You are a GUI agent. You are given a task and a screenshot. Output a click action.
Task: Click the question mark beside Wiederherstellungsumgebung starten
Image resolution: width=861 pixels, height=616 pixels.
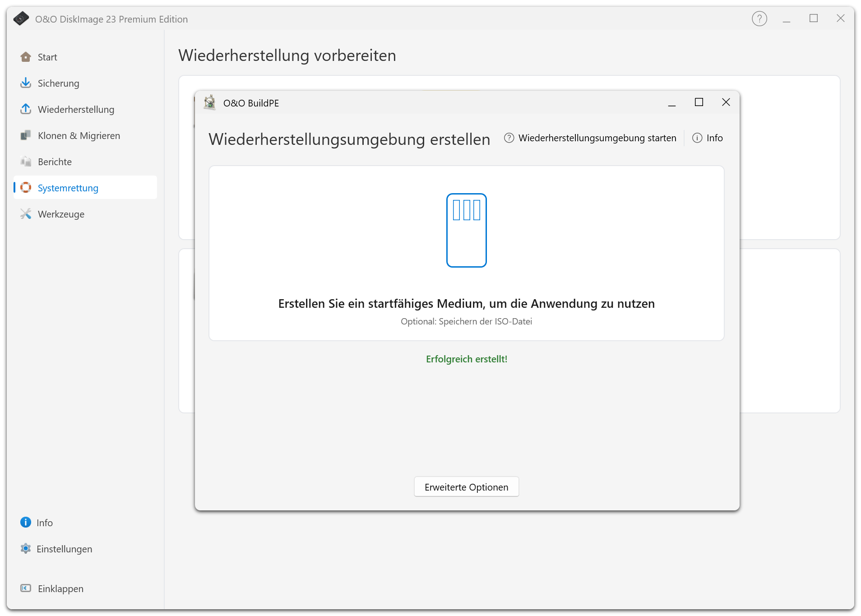pyautogui.click(x=509, y=138)
